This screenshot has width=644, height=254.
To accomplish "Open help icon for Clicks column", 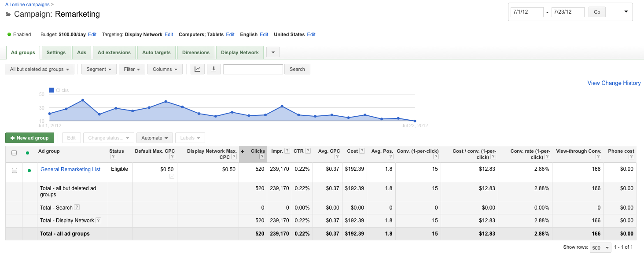I will pos(262,157).
